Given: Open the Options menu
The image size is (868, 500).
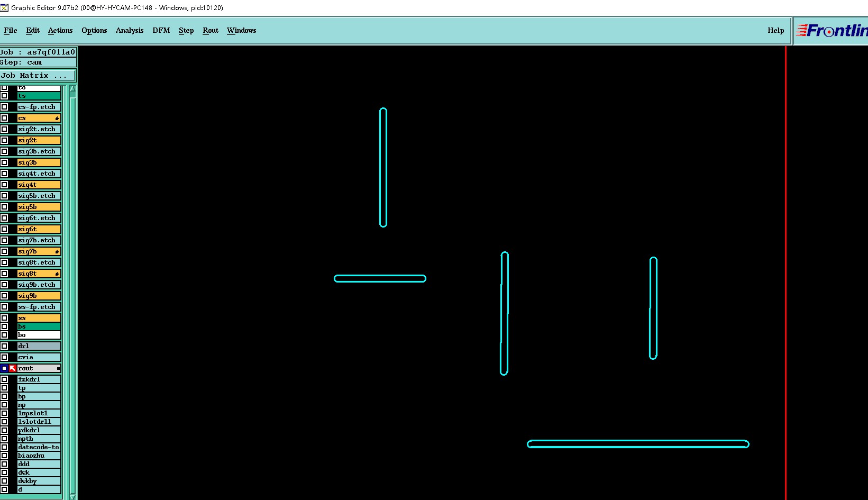Looking at the screenshot, I should (94, 30).
